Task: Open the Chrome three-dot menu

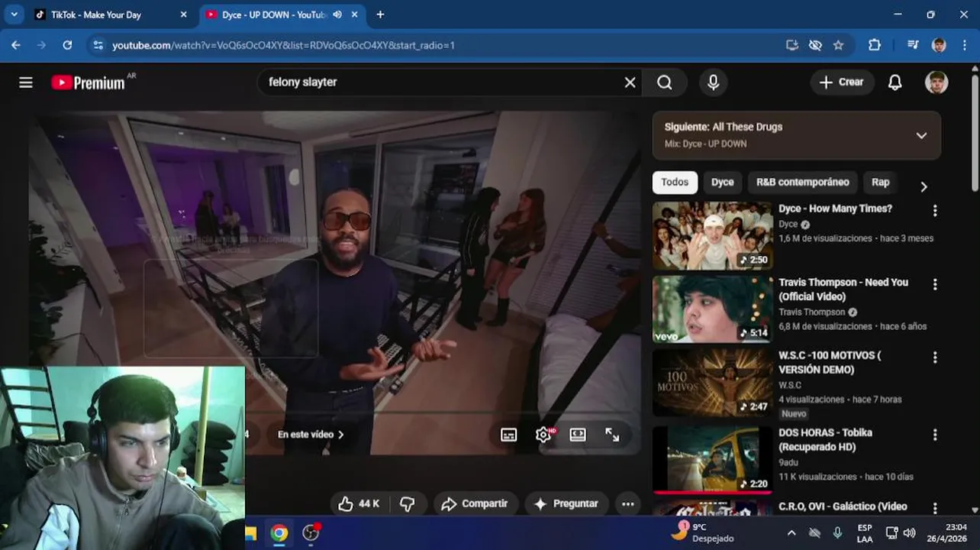Action: (x=963, y=45)
